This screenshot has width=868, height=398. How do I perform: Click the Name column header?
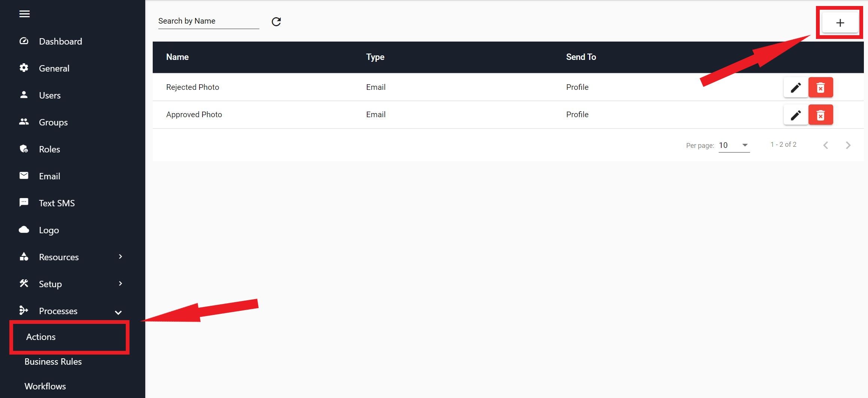coord(177,57)
